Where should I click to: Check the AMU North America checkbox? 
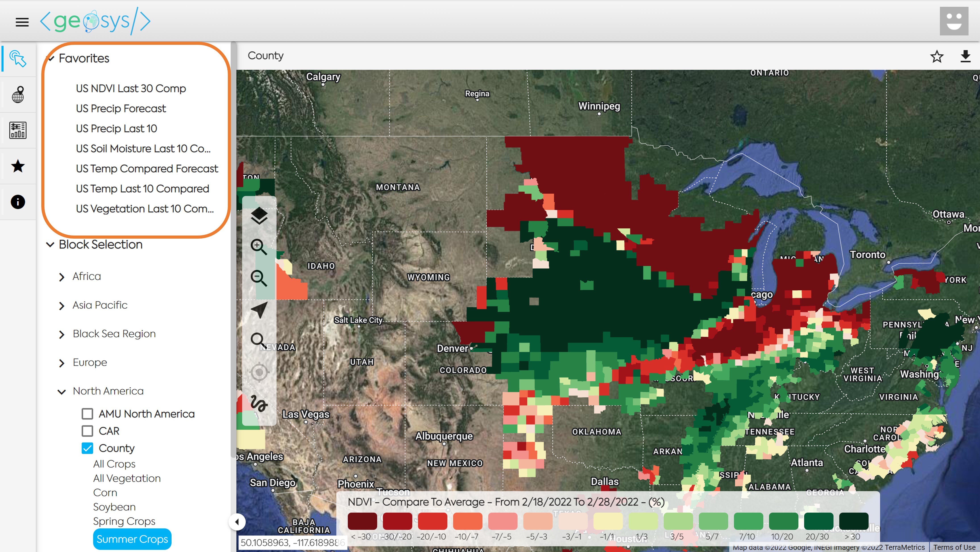click(87, 414)
